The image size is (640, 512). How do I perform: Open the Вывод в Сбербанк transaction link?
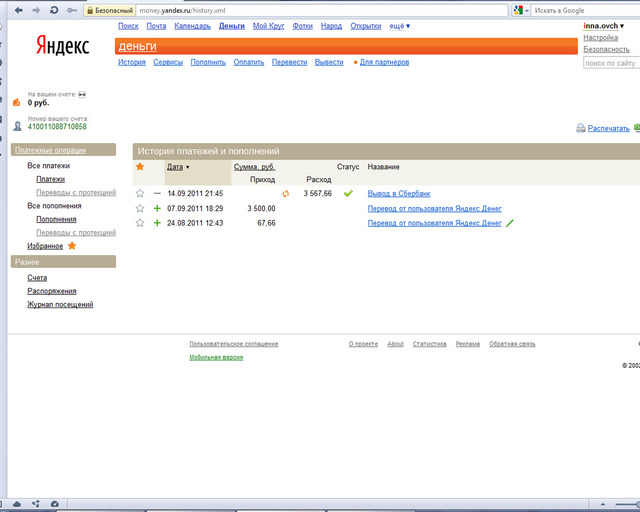pyautogui.click(x=399, y=194)
